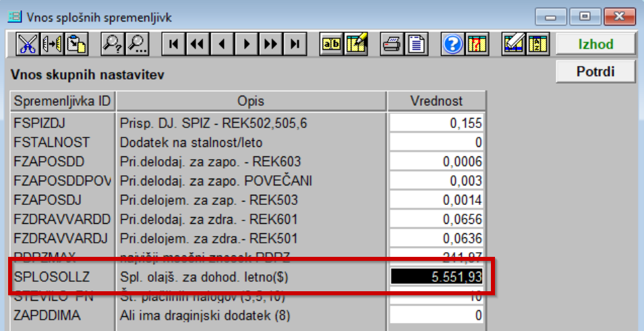644x331 pixels.
Task: Click the scissors cut icon
Action: [x=27, y=44]
